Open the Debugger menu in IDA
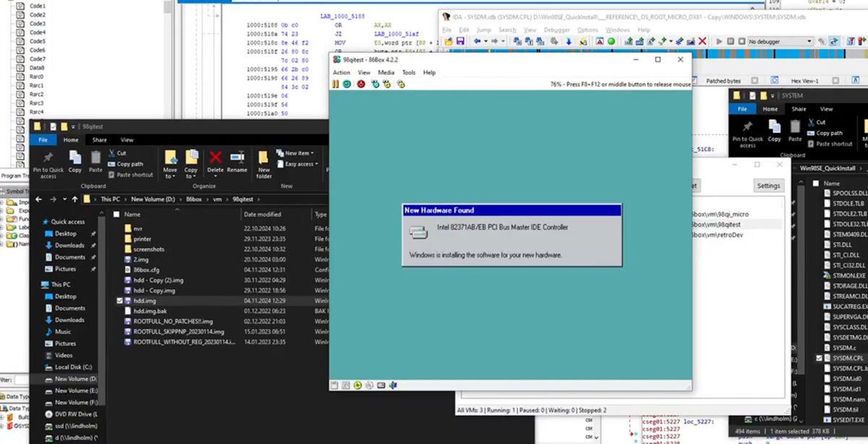The width and height of the screenshot is (868, 444). [556, 30]
